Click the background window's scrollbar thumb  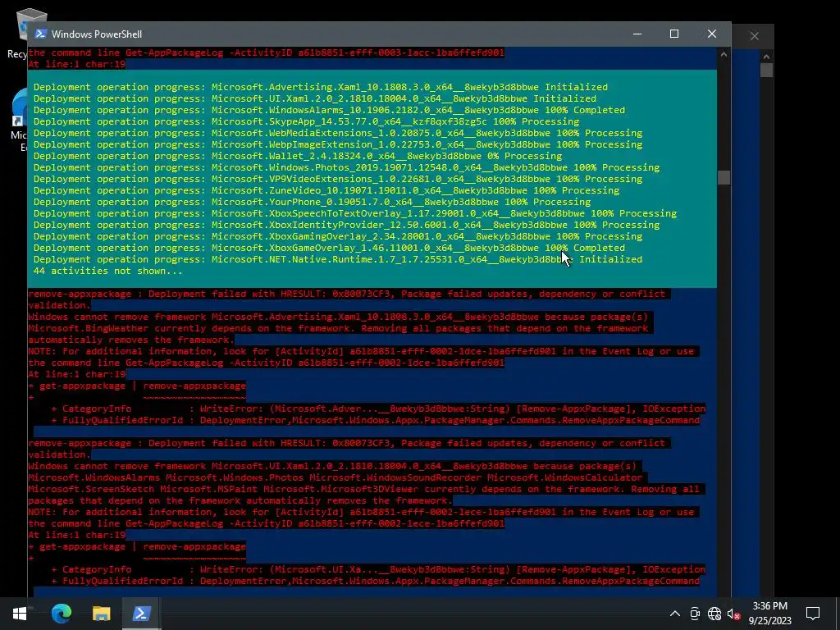[766, 71]
